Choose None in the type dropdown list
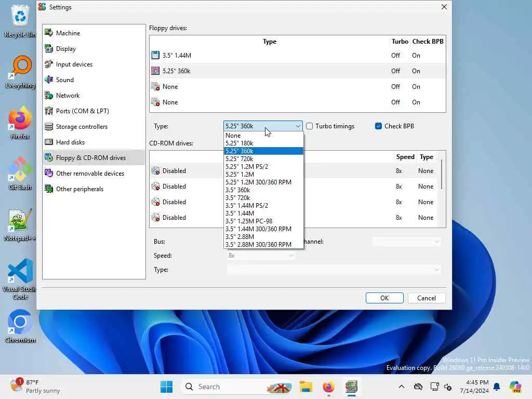Screen dimensions: 532x399 [x=263, y=136]
